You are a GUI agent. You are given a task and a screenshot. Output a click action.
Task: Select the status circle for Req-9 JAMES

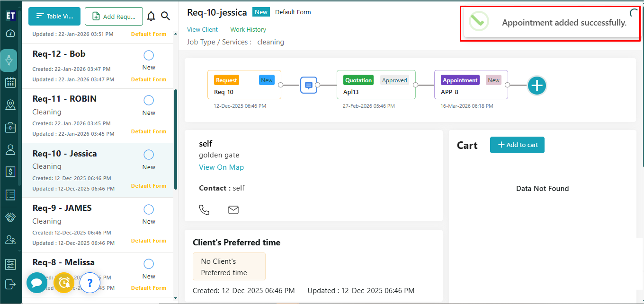click(149, 209)
